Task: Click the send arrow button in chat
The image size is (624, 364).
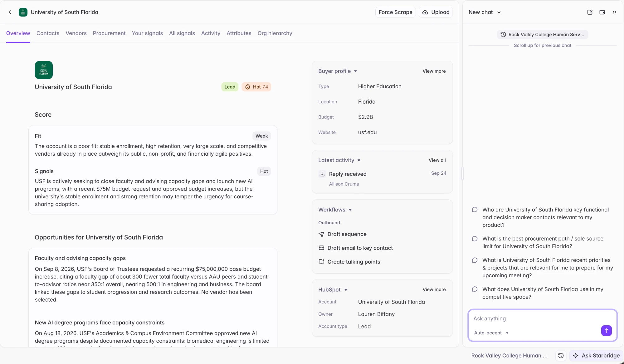Action: 606,331
